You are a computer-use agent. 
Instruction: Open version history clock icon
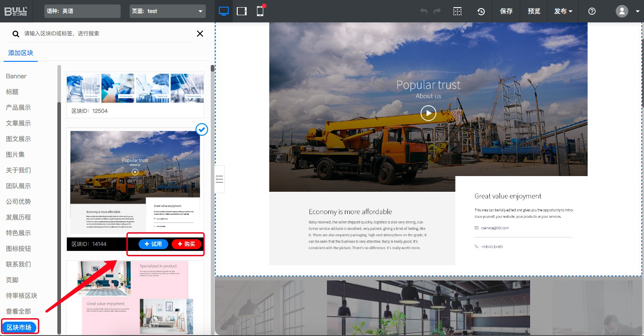coord(481,12)
